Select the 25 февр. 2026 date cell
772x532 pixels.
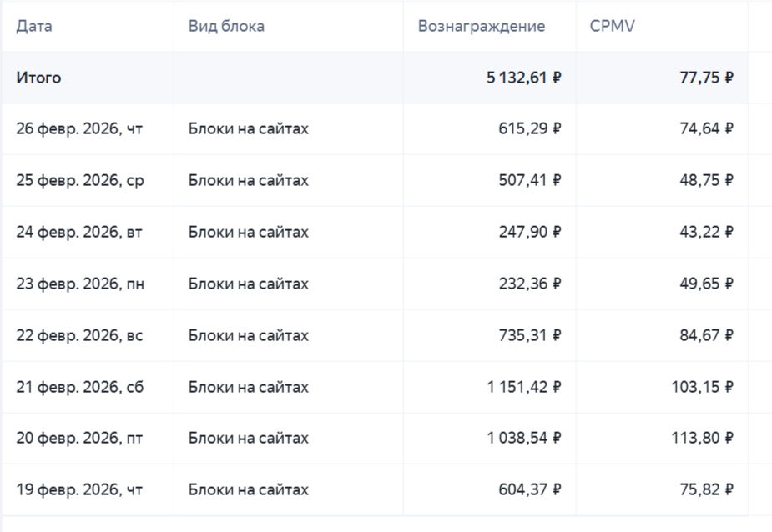(x=80, y=180)
